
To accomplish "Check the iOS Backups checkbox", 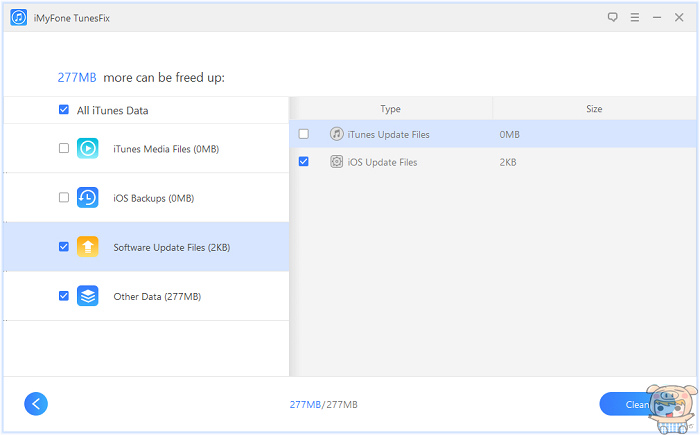I will pos(64,197).
